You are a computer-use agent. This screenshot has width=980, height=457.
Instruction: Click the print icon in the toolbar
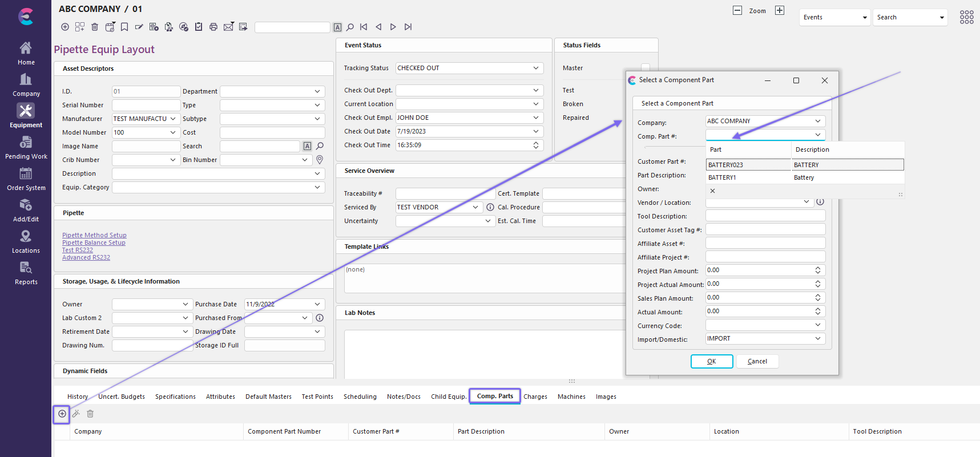click(213, 27)
